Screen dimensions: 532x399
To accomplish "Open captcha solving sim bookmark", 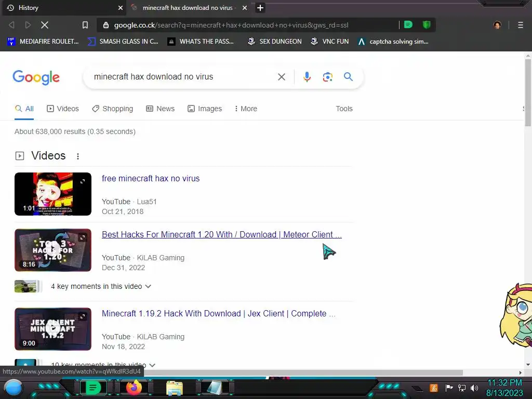I will [x=393, y=42].
